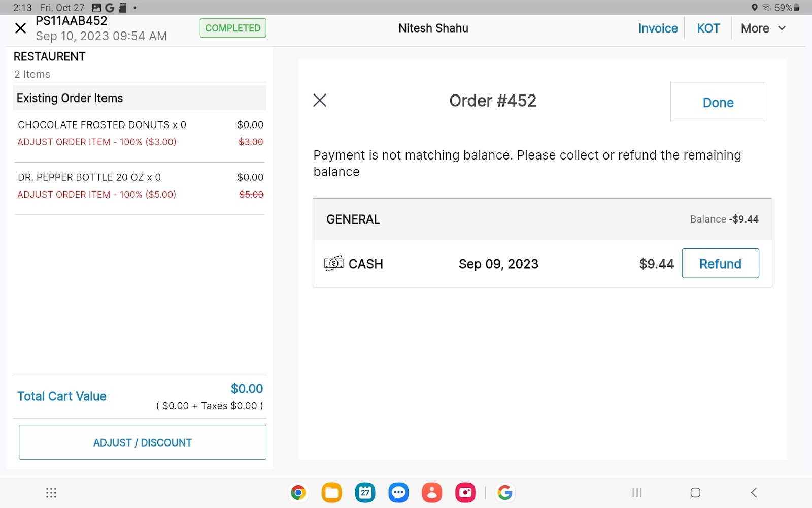Viewport: 812px width, 508px height.
Task: Open the Messages chat app
Action: tap(398, 492)
